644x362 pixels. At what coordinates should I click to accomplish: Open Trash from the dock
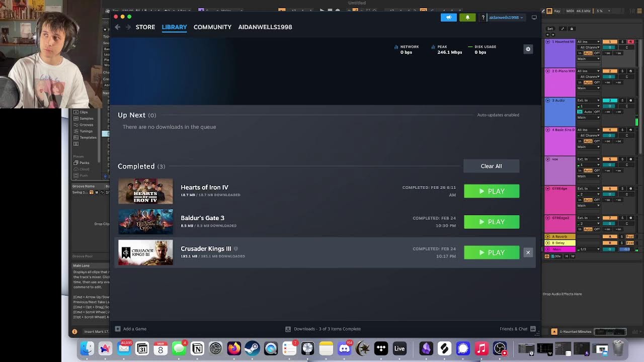[618, 348]
